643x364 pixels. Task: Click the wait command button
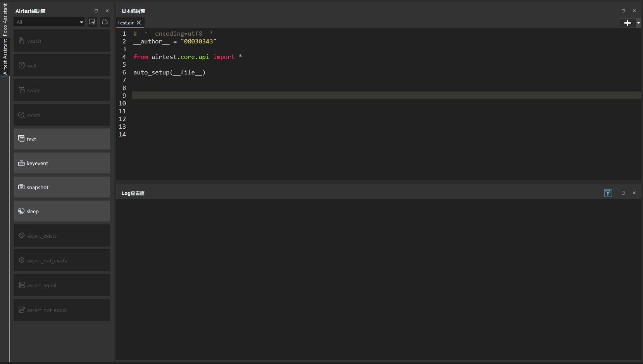tap(62, 66)
